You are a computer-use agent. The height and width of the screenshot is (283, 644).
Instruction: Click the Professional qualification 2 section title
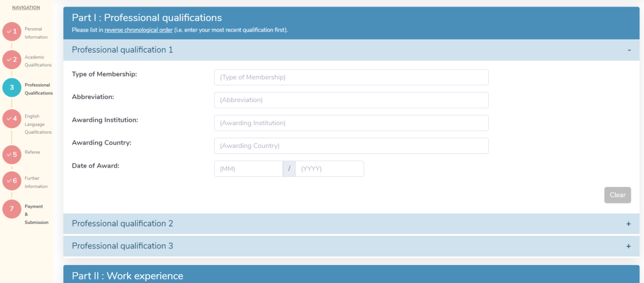pos(122,223)
